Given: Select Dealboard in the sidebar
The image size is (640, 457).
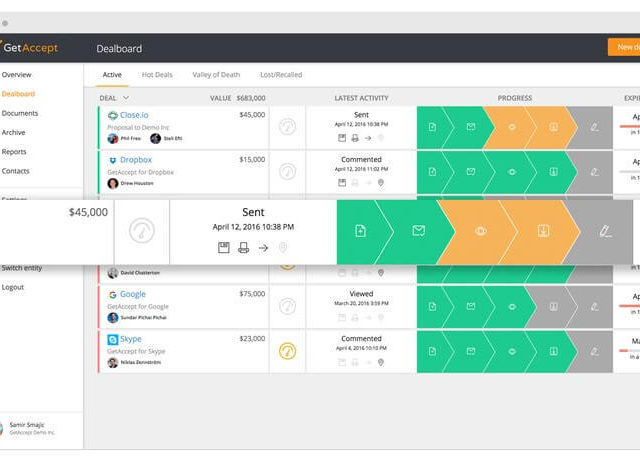Looking at the screenshot, I should [18, 94].
